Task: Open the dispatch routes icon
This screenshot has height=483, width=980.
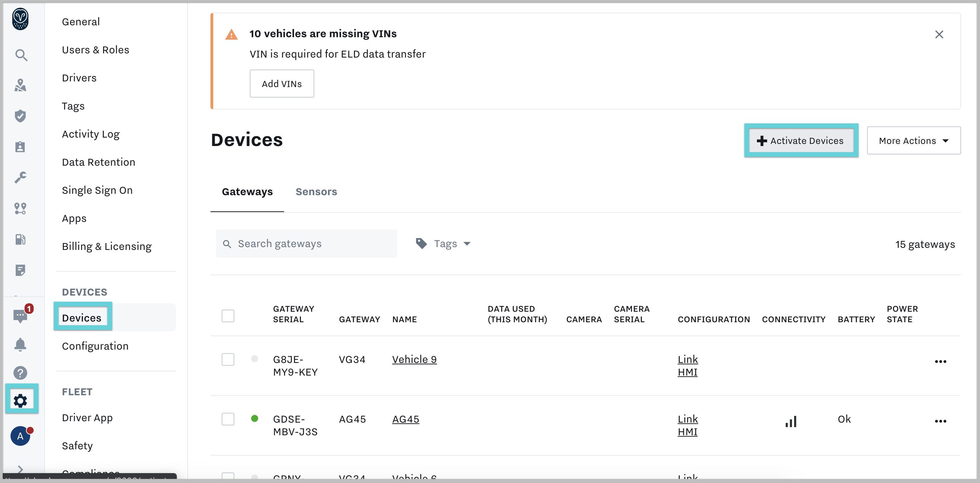Action: point(20,208)
